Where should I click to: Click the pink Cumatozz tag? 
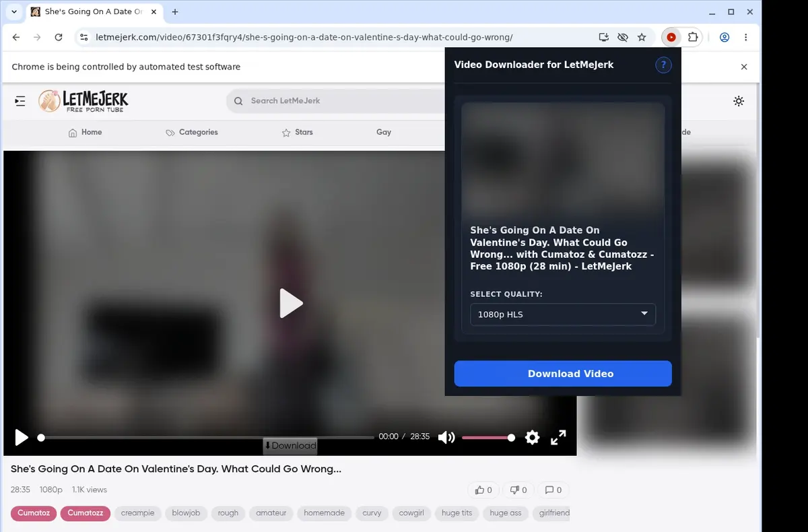point(85,513)
